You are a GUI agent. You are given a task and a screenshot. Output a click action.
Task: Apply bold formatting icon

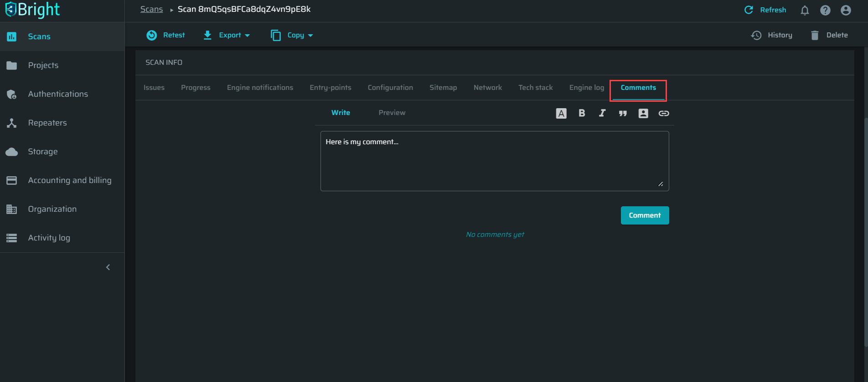click(582, 113)
